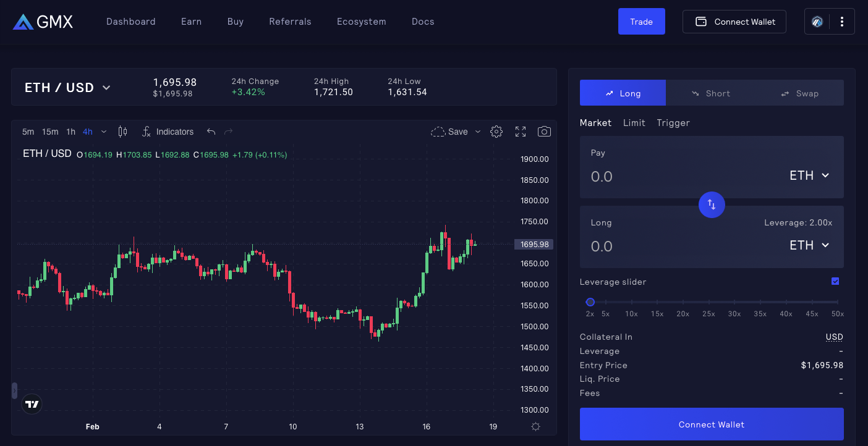This screenshot has height=446, width=868.
Task: Click the candlestick chart style icon
Action: 122,132
